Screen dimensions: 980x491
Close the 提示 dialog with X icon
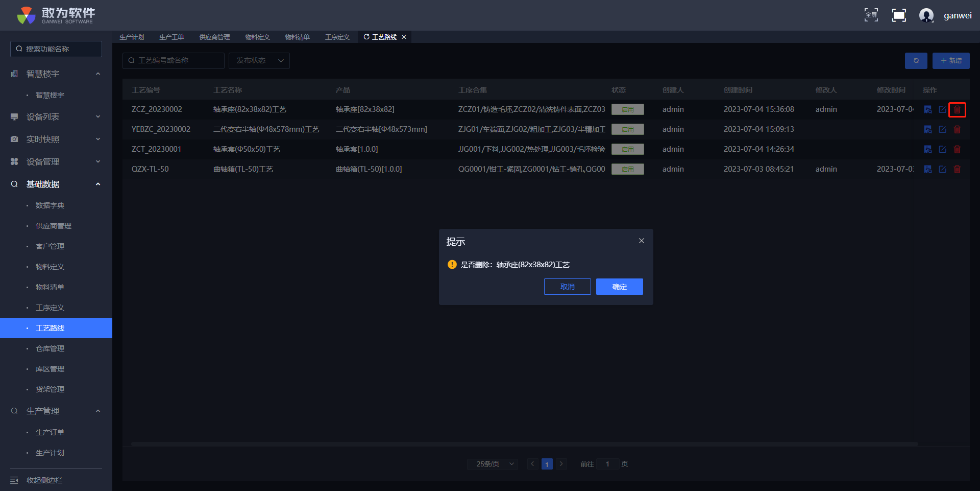click(x=642, y=241)
